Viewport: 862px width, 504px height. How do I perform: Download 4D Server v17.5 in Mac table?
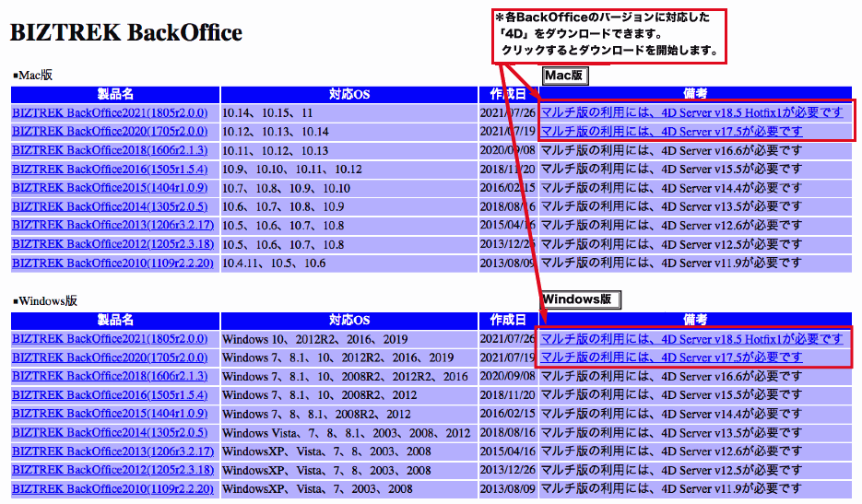pyautogui.click(x=671, y=132)
